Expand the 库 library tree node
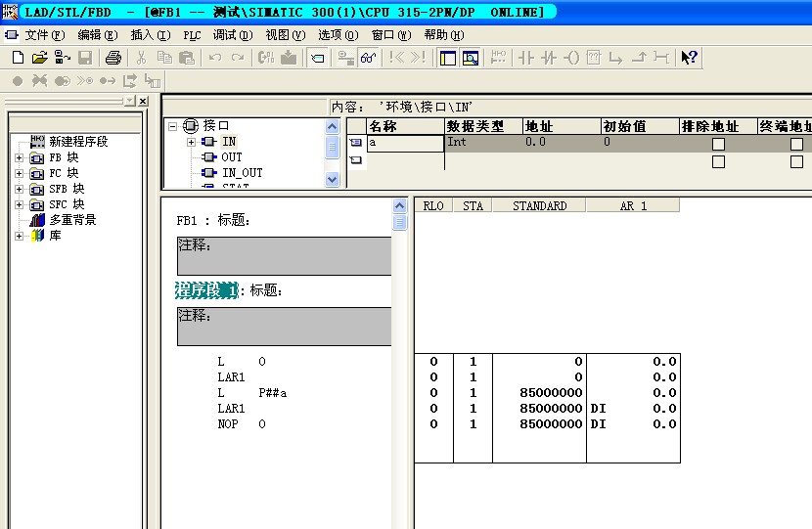This screenshot has height=529, width=812. click(20, 236)
